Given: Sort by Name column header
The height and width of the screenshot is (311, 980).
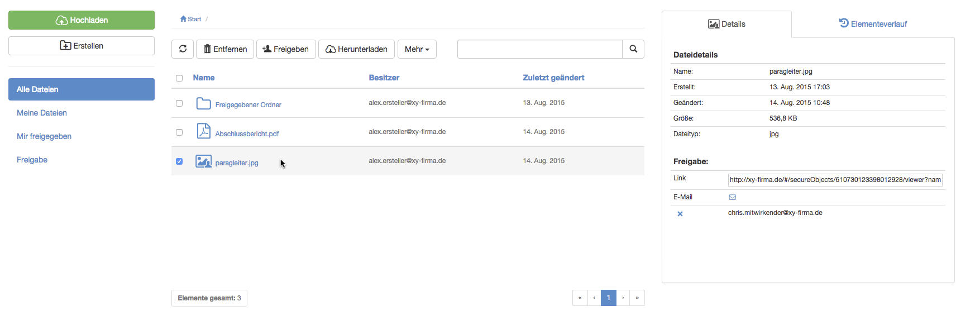Looking at the screenshot, I should click(204, 78).
